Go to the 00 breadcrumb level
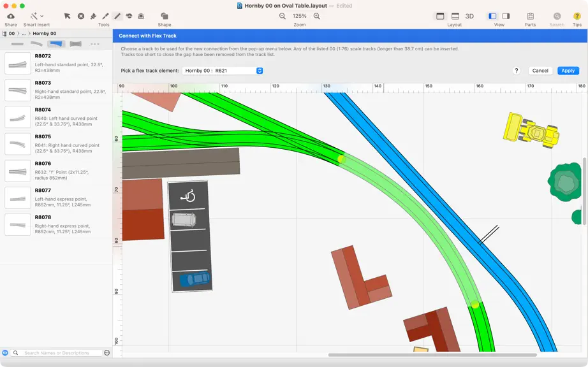 click(x=11, y=33)
